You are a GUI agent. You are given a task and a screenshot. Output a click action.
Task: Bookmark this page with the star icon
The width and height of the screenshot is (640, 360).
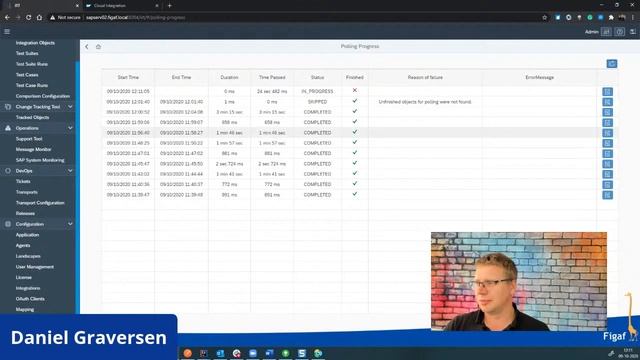pos(544,18)
